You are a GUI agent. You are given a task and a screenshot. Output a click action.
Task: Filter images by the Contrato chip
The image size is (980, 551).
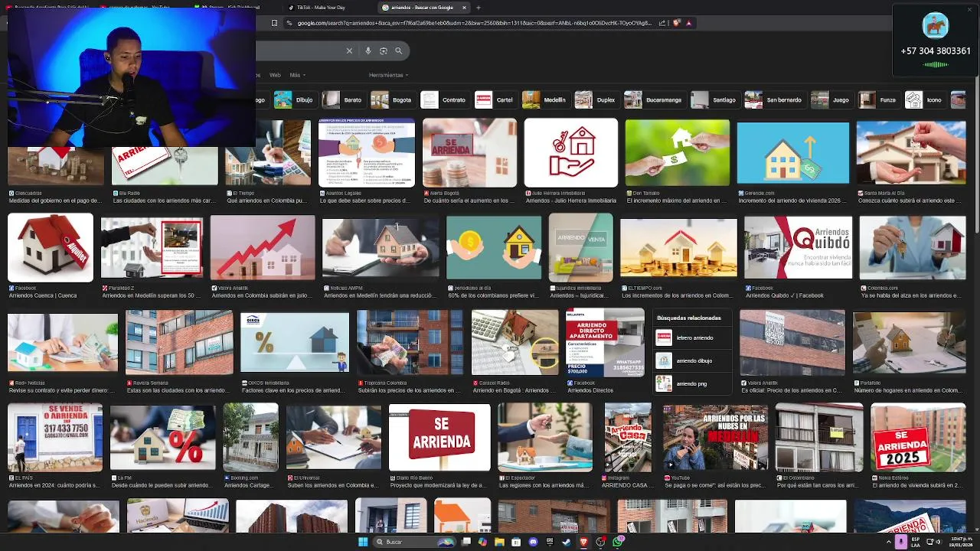[444, 100]
